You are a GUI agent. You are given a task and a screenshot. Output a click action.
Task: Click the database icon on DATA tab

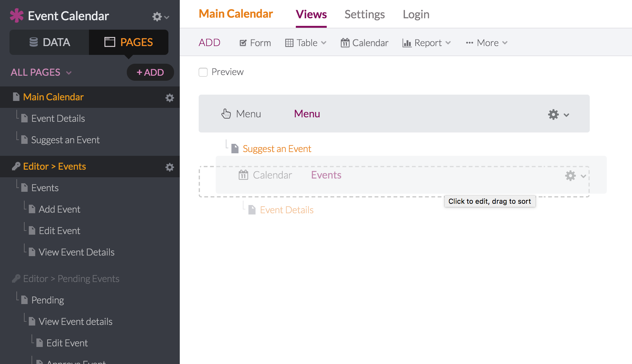click(x=33, y=42)
